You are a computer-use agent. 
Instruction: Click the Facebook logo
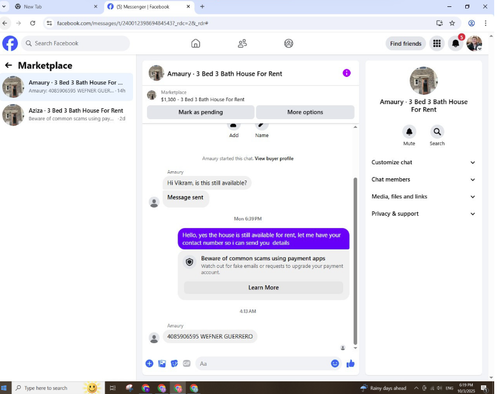coord(10,43)
